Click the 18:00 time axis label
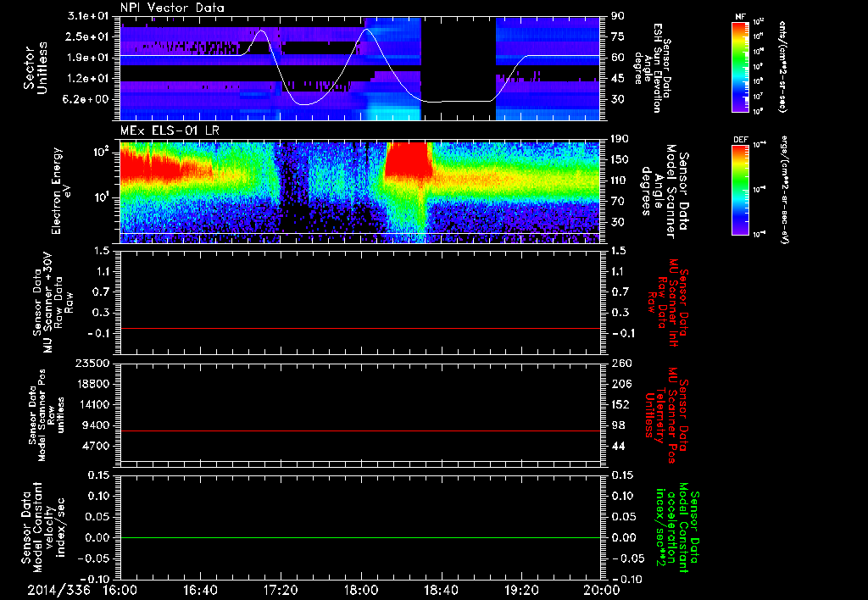This screenshot has height=600, width=868. pos(361,590)
